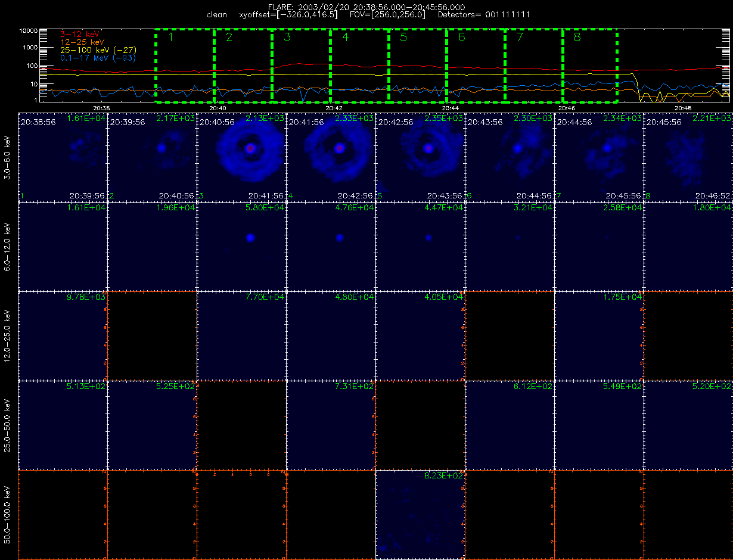Click end time 20:46:52 in the last panel
Viewport: 733px width, 560px height.
point(714,195)
